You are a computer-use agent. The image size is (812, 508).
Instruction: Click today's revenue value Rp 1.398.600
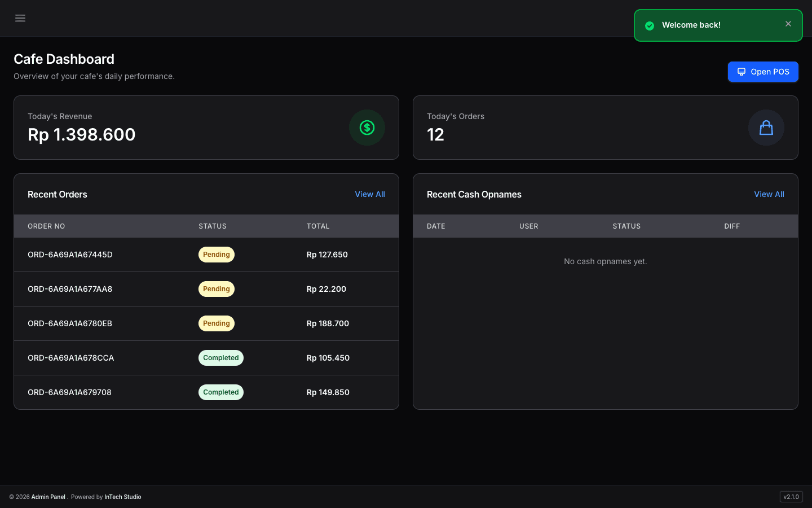82,134
